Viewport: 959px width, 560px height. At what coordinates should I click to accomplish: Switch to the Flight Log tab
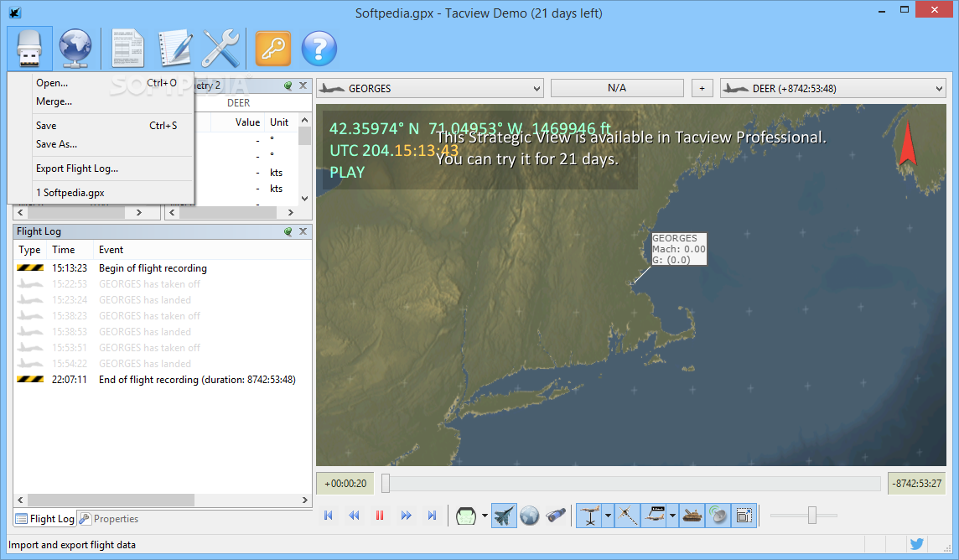point(44,519)
